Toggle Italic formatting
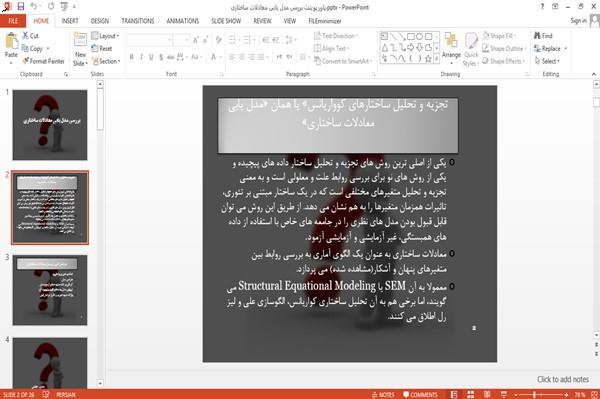 pos(141,57)
